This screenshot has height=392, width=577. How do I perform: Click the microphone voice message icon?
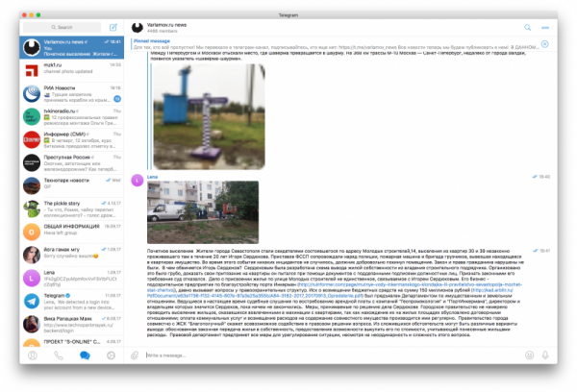pyautogui.click(x=545, y=355)
